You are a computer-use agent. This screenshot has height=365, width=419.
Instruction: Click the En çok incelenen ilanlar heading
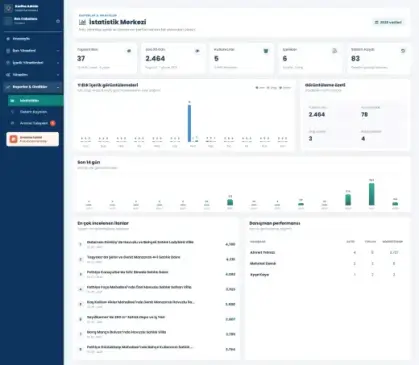tap(103, 223)
